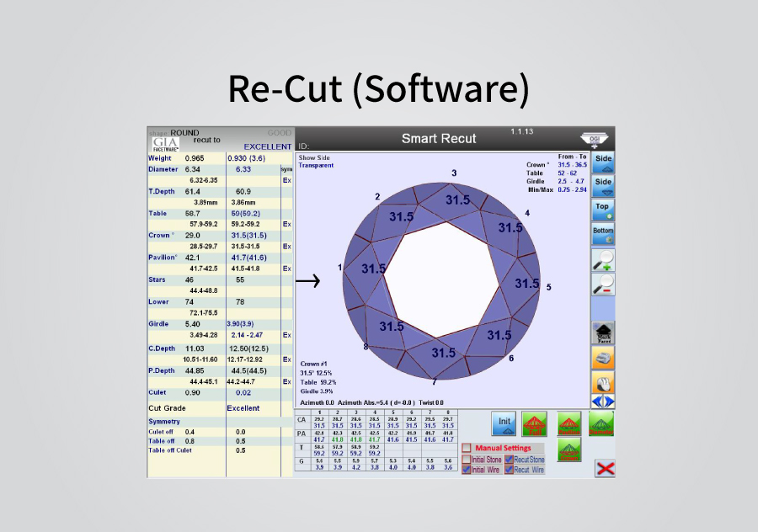Click the zoom in magnifier icon
This screenshot has height=532, width=758.
[603, 260]
